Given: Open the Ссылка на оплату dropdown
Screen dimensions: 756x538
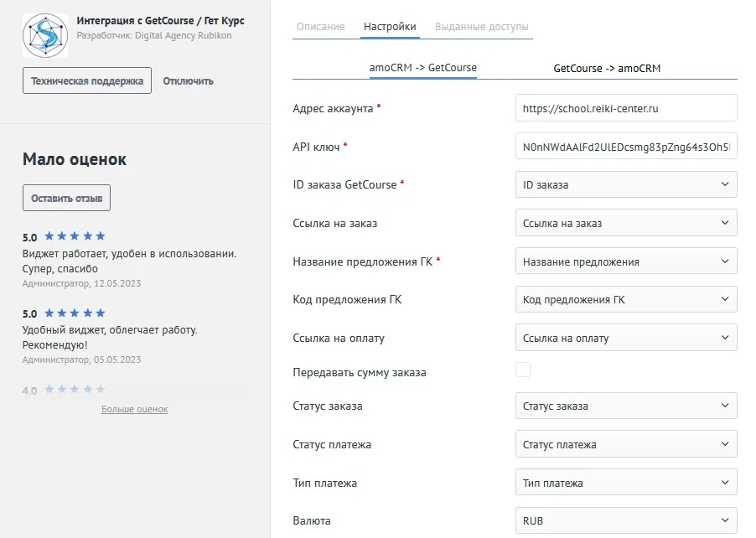Looking at the screenshot, I should coord(625,338).
